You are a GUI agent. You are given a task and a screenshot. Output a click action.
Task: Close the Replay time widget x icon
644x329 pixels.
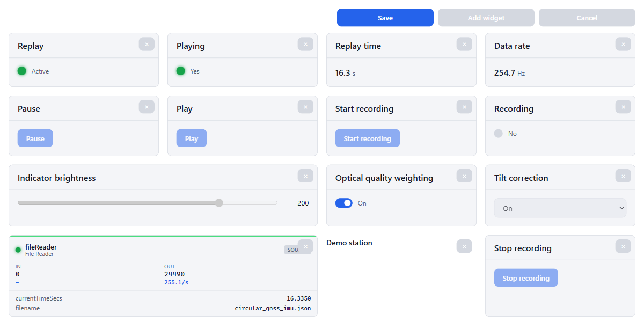(464, 44)
